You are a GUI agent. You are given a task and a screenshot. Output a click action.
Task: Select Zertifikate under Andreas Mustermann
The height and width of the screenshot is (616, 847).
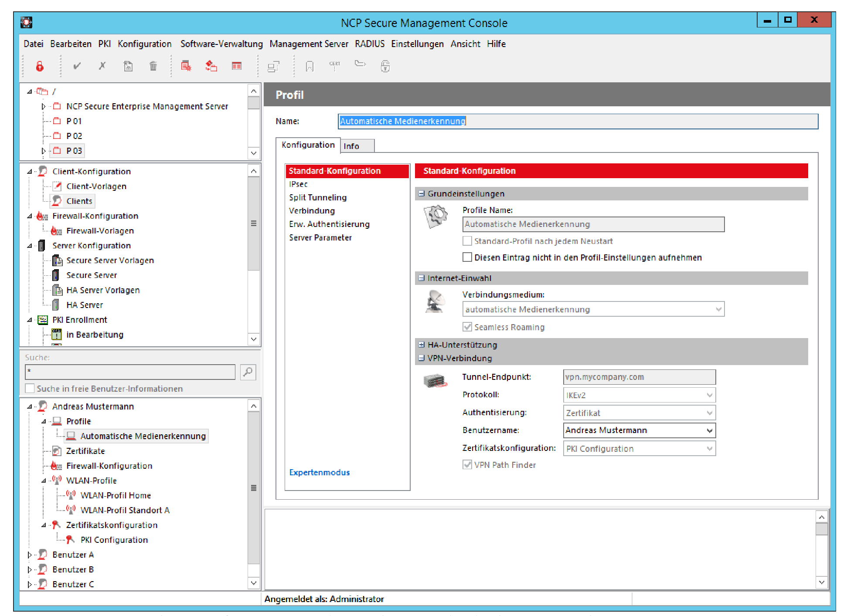(85, 451)
